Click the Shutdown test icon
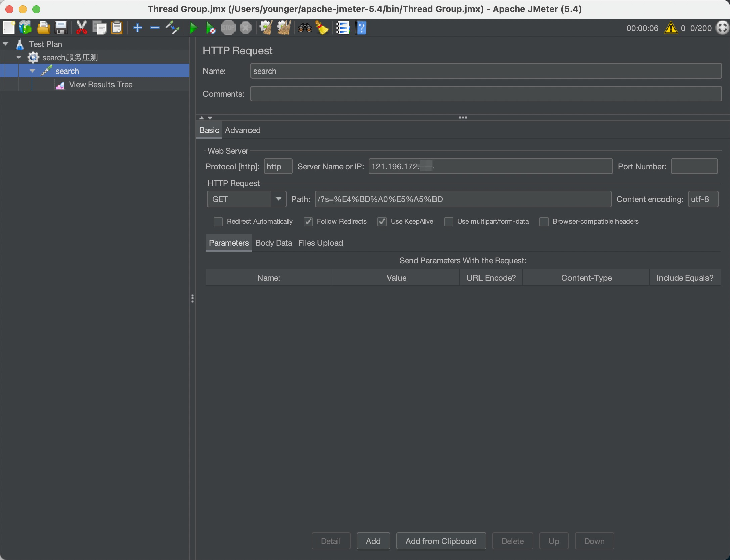The height and width of the screenshot is (560, 730). coord(246,28)
